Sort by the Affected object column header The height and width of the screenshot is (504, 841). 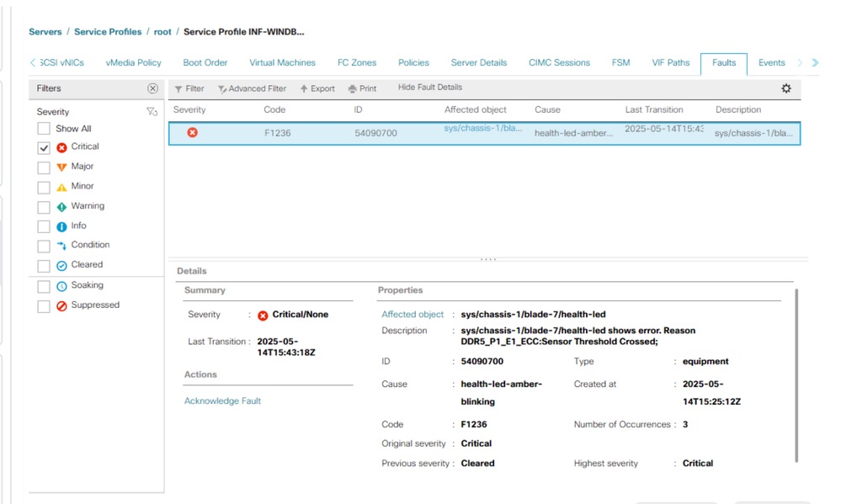pos(475,109)
